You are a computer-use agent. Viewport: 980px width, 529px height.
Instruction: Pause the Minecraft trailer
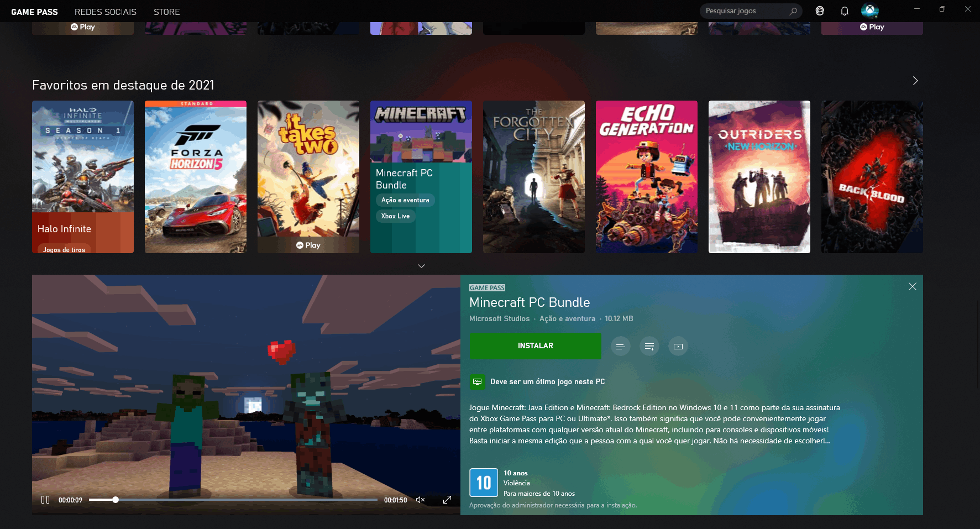45,500
